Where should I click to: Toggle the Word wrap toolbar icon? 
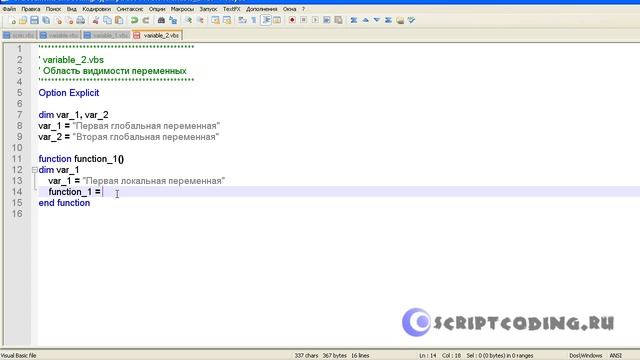[x=242, y=20]
